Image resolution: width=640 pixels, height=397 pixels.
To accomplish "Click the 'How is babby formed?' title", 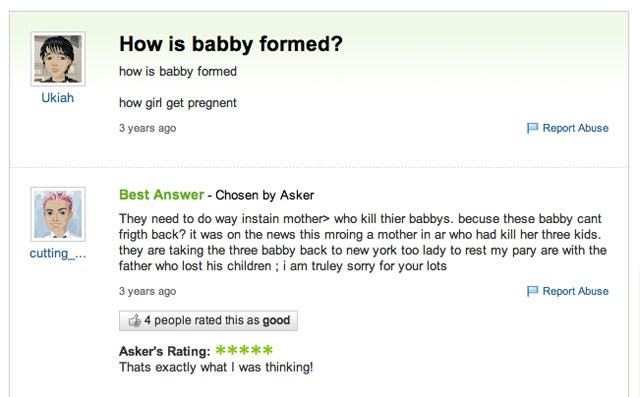I will point(231,44).
